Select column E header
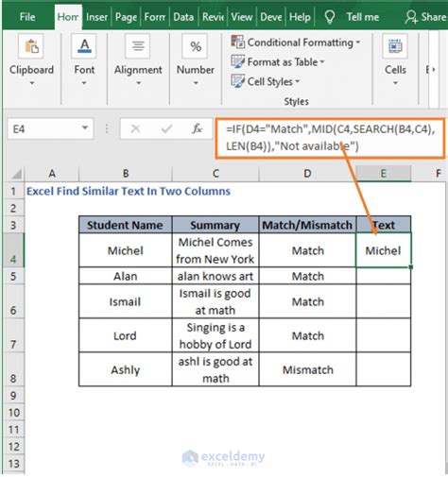 (x=384, y=174)
